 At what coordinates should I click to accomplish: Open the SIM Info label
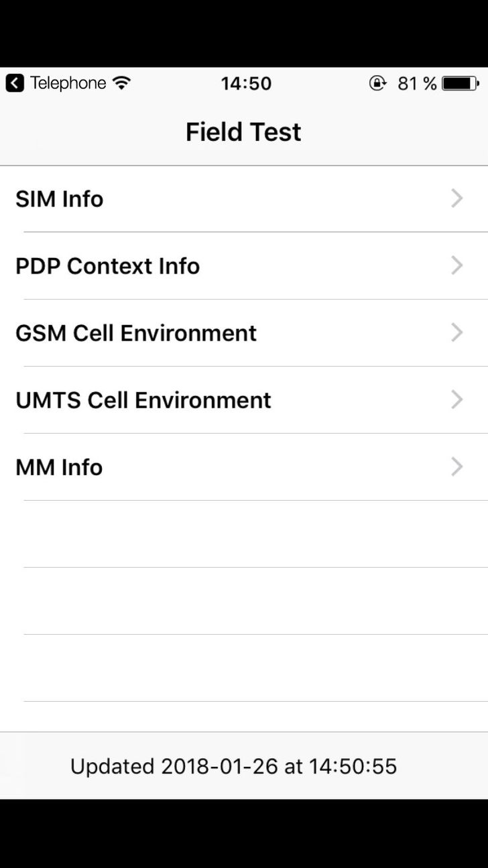point(60,199)
